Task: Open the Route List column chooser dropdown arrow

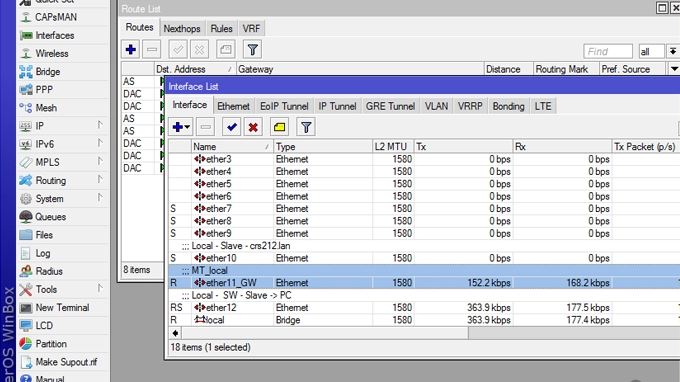Action: click(x=673, y=69)
